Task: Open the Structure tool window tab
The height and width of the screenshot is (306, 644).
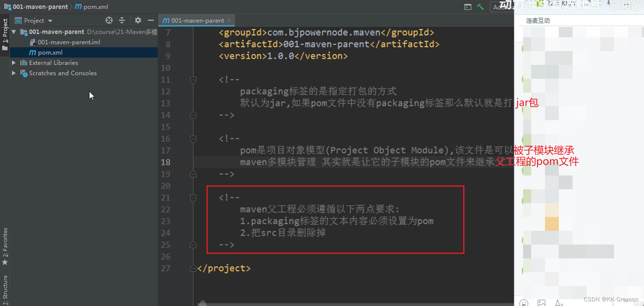Action: pos(5,290)
